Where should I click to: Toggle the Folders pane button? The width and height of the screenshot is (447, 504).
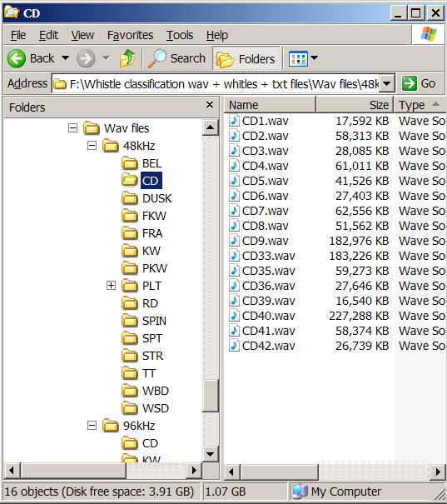point(246,59)
